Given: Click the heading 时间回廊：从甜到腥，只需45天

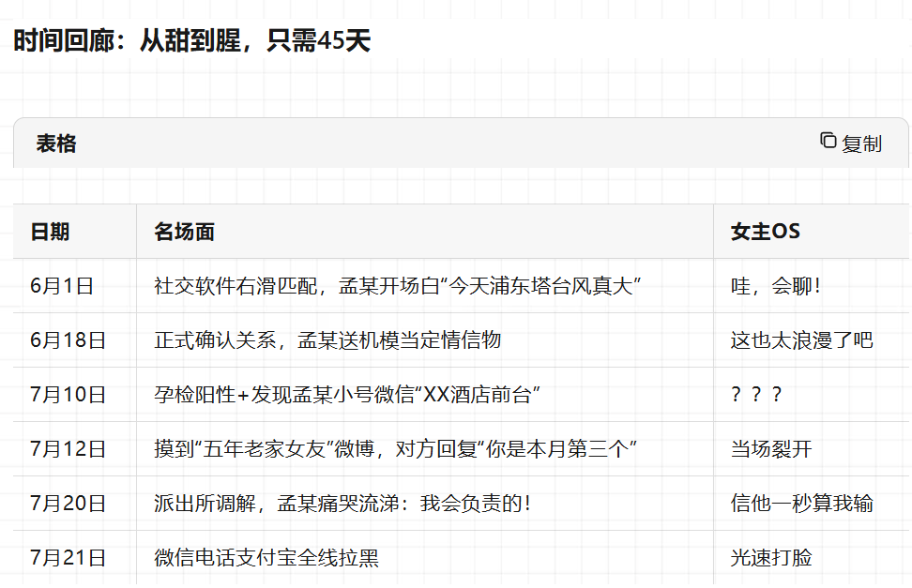Looking at the screenshot, I should pyautogui.click(x=192, y=40).
